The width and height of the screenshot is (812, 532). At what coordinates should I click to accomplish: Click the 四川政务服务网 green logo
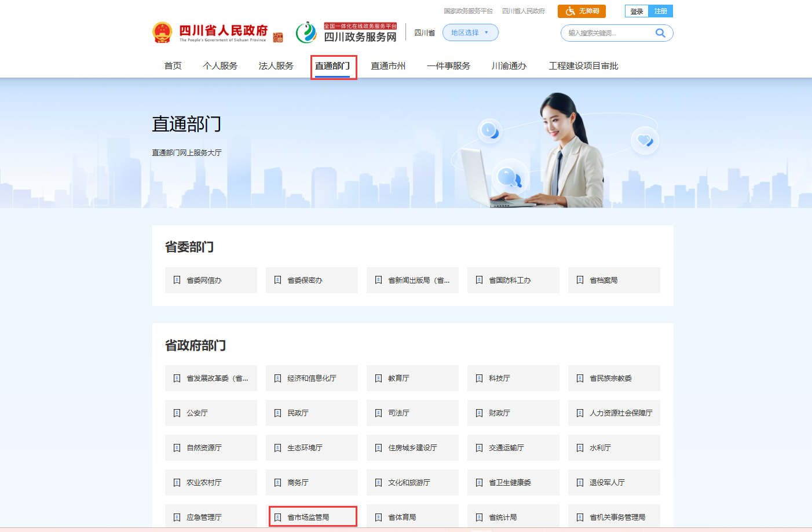[x=306, y=32]
